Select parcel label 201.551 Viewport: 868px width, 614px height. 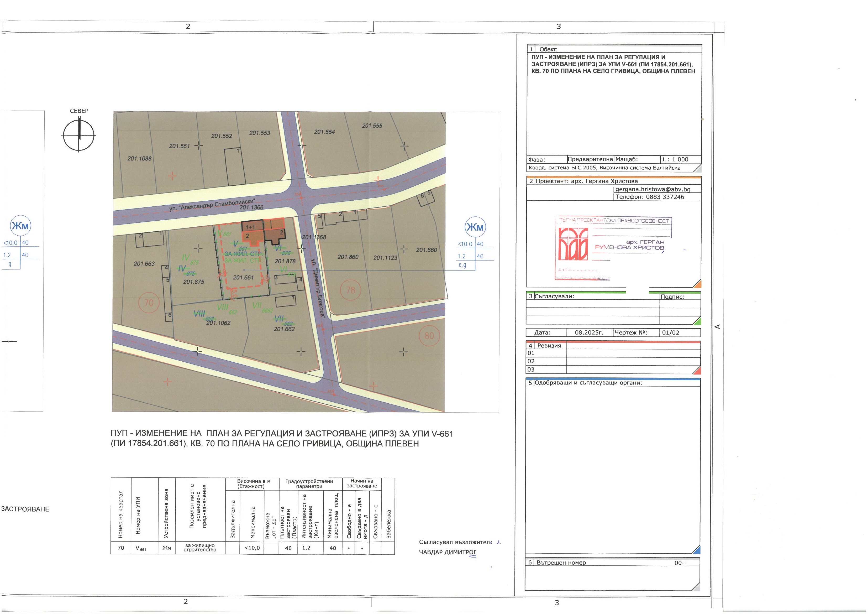coord(180,146)
